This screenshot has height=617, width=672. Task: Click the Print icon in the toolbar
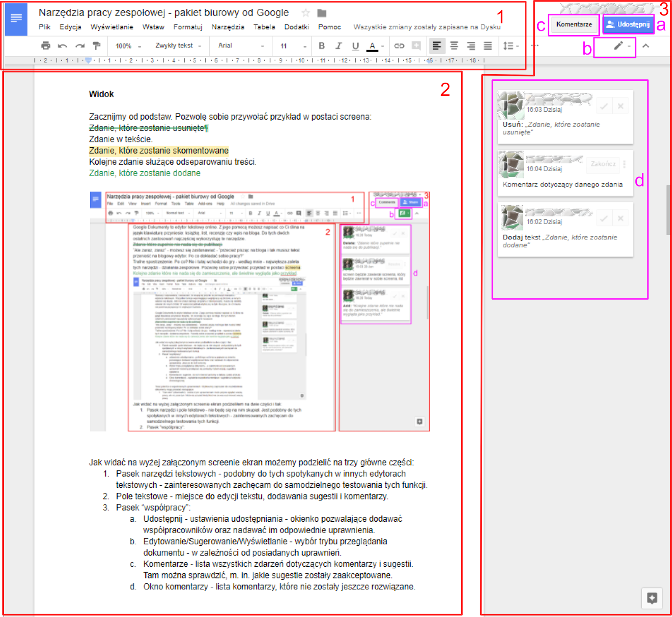pos(45,45)
